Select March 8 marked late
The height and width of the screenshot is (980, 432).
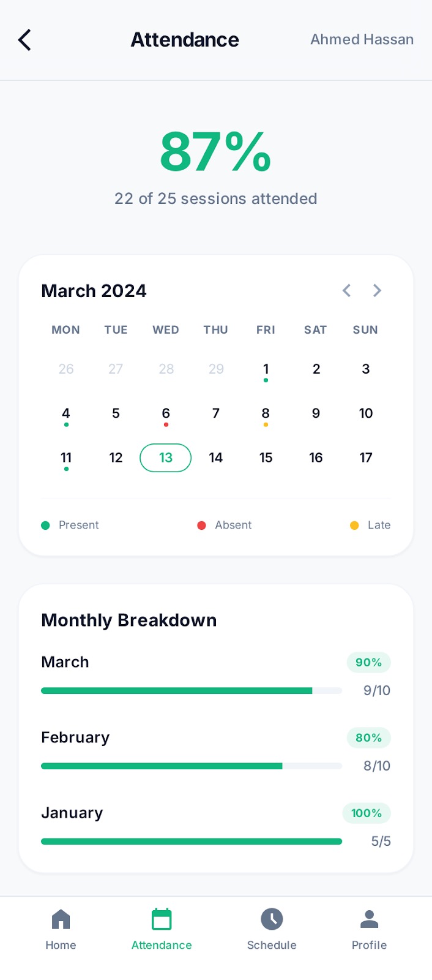(x=266, y=413)
